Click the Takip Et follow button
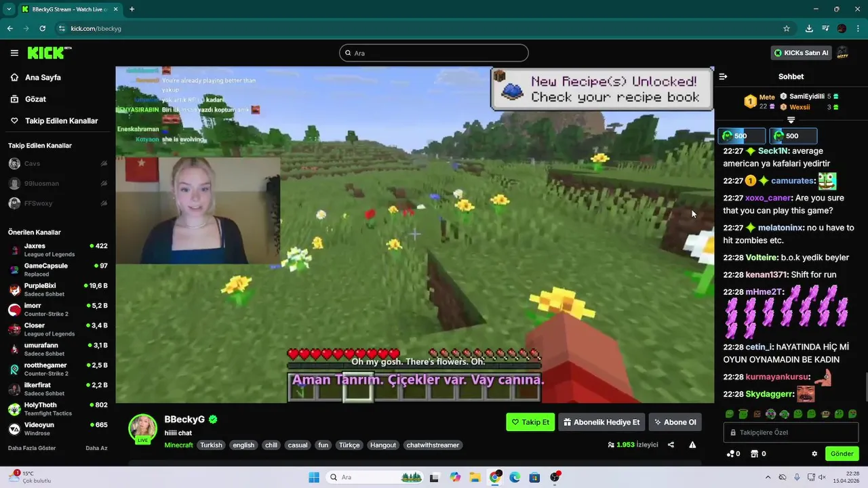The width and height of the screenshot is (868, 488). 530,422
